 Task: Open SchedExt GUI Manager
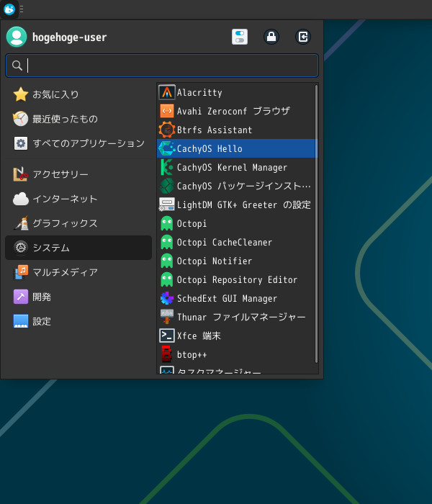point(227,298)
